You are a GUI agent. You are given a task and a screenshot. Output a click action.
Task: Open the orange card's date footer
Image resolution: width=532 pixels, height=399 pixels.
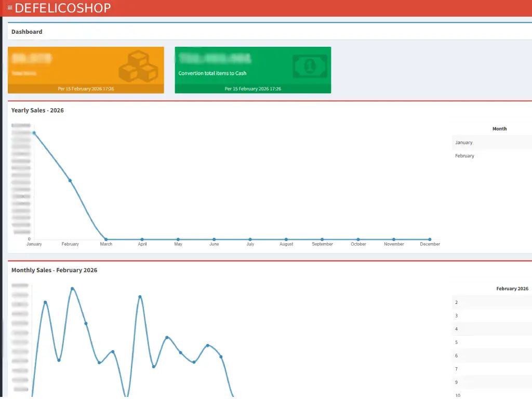tap(86, 89)
